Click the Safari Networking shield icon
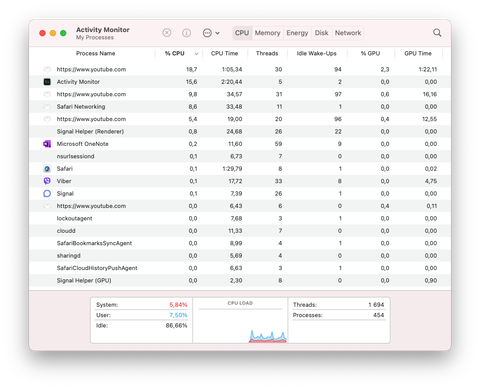The width and height of the screenshot is (480, 389). click(47, 107)
